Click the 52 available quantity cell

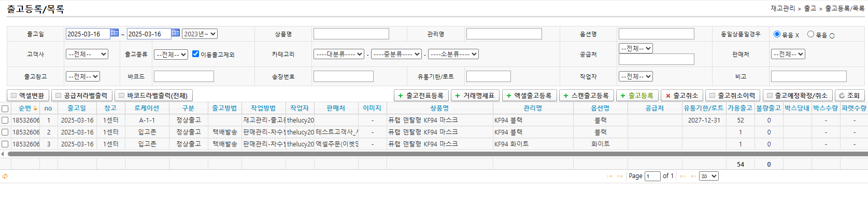tap(740, 120)
